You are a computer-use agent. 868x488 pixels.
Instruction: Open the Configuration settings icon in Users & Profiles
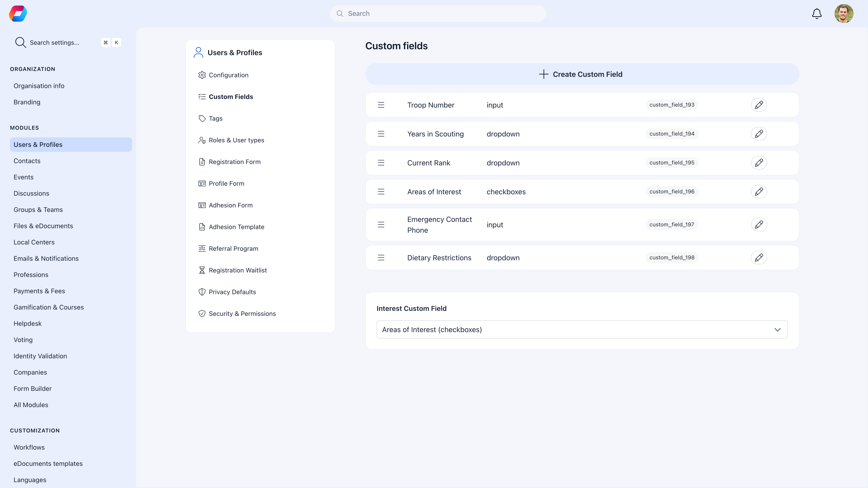(x=202, y=75)
